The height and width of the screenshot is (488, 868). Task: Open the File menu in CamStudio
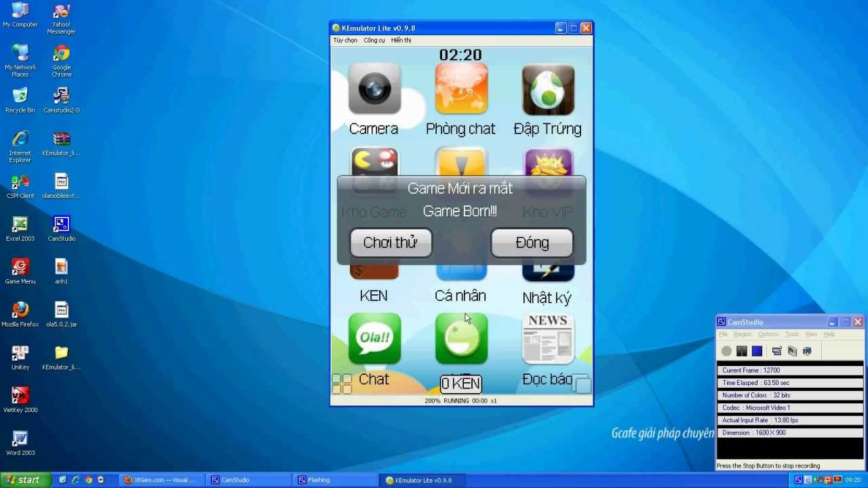724,334
